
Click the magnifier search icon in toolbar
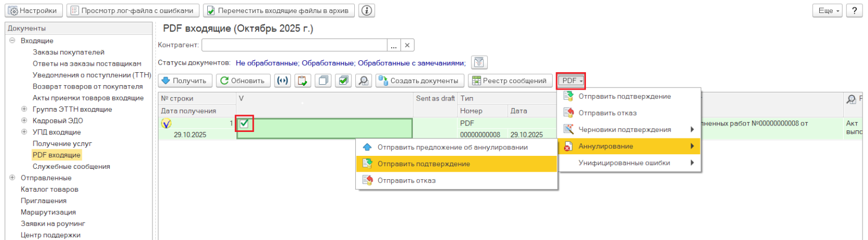click(x=363, y=80)
